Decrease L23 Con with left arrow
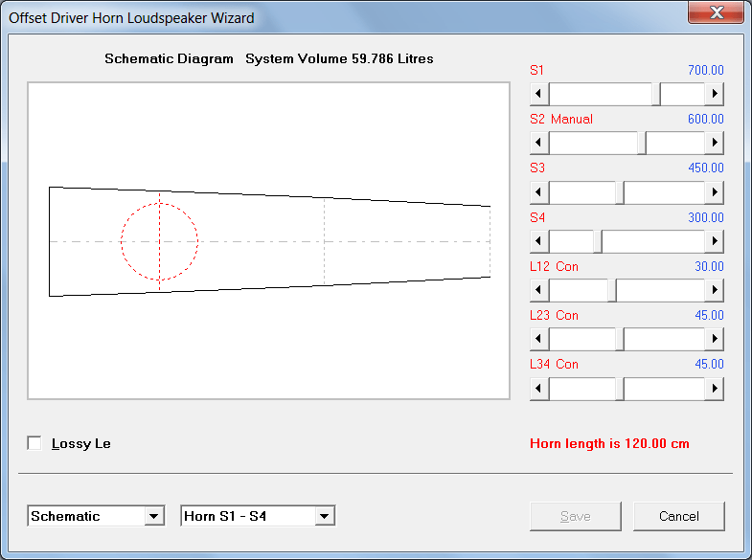 click(539, 339)
